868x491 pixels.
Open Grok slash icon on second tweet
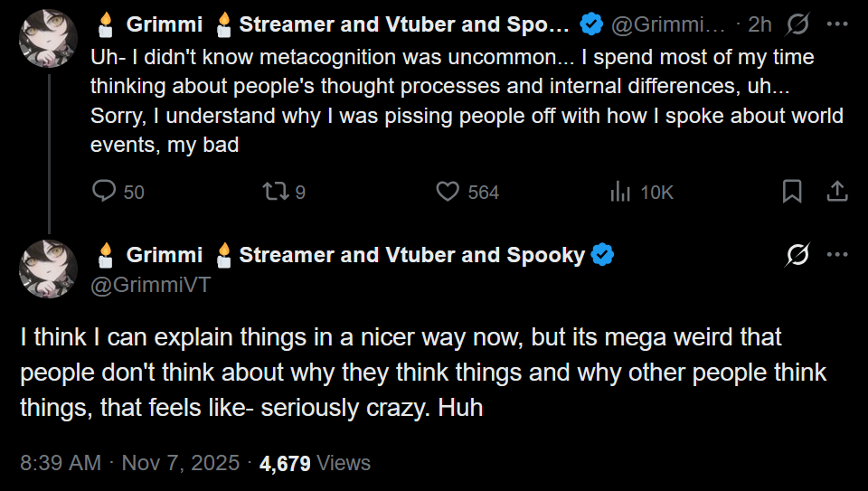pos(797,255)
